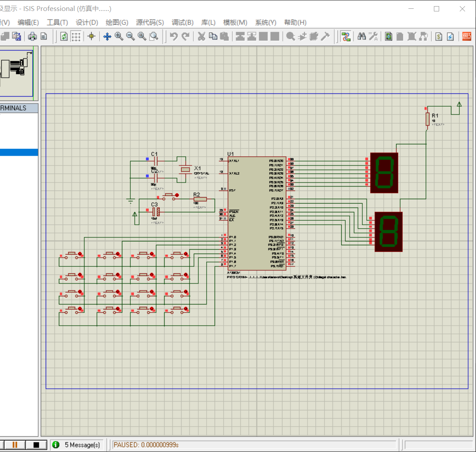476x452 pixels.
Task: Click the upper seven-segment display
Action: point(384,173)
